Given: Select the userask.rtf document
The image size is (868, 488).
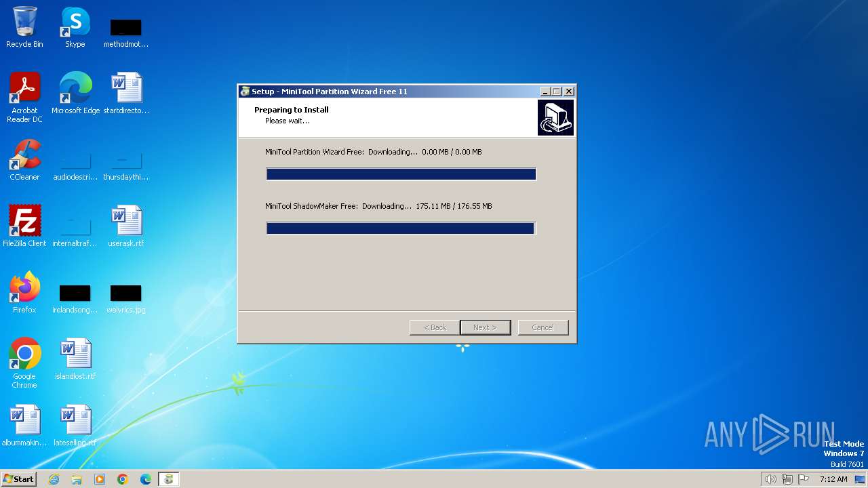Looking at the screenshot, I should [126, 226].
